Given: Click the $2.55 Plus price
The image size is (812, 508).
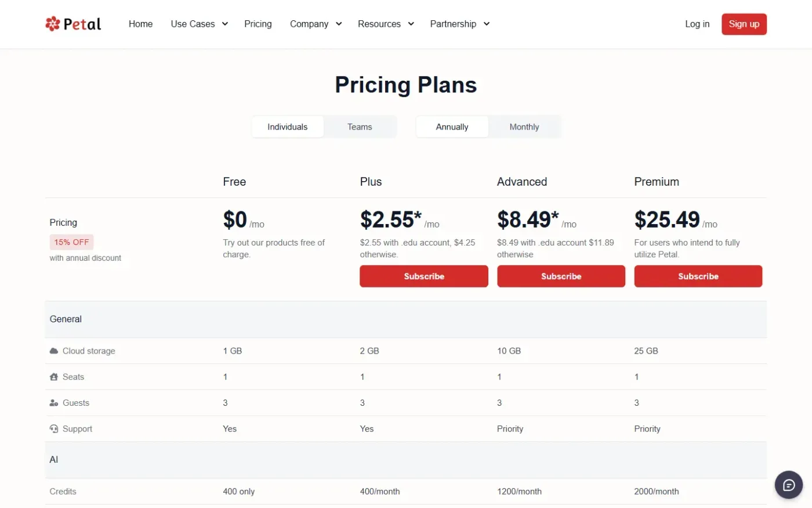Looking at the screenshot, I should tap(391, 219).
